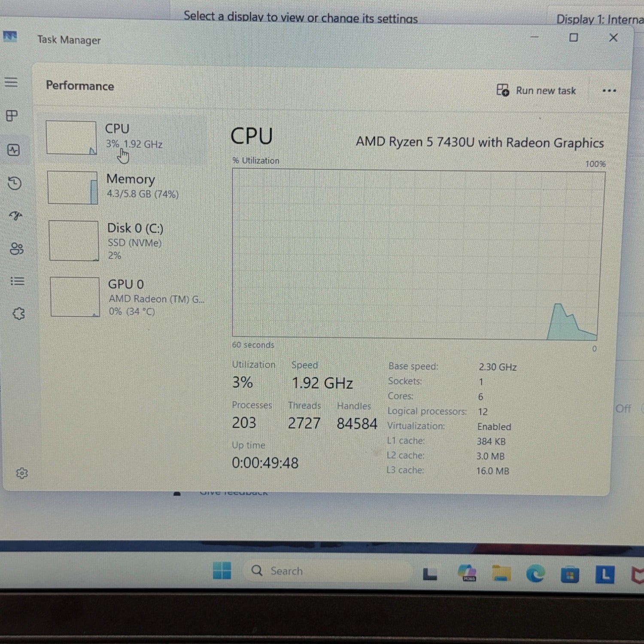Click the CPU utilization graph
The width and height of the screenshot is (644, 644).
(418, 253)
